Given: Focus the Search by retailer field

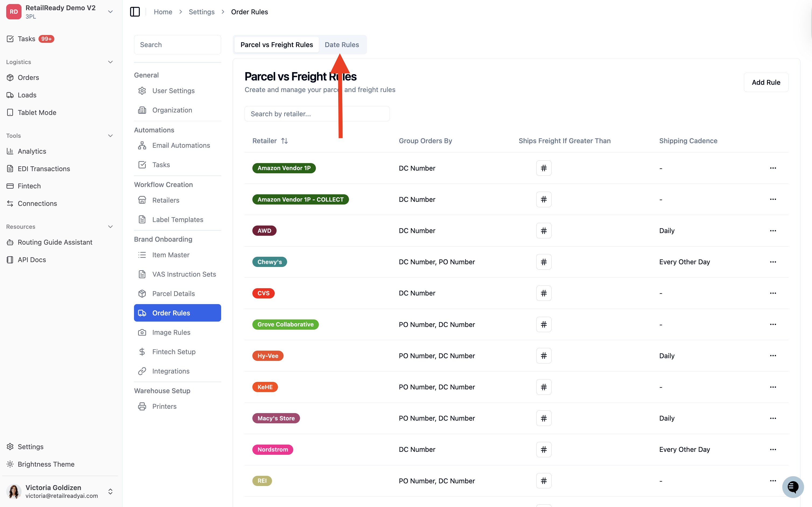Looking at the screenshot, I should pos(317,114).
